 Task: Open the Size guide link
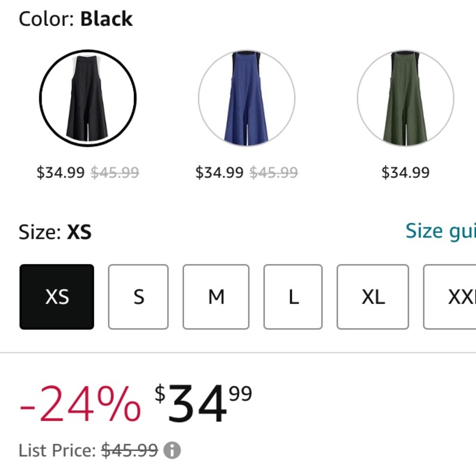(x=441, y=231)
